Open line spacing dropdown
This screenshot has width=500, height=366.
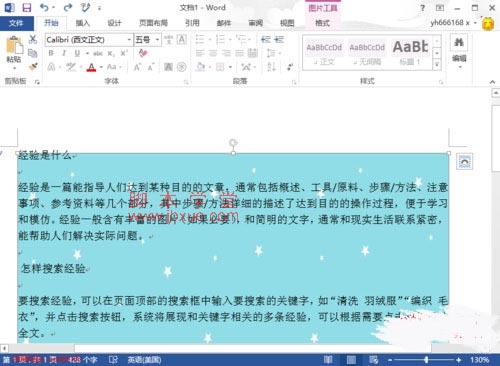click(273, 53)
